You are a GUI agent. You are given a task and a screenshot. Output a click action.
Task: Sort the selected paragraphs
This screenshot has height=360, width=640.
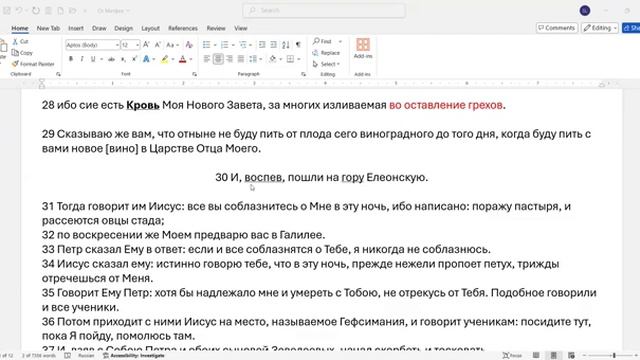[286, 44]
